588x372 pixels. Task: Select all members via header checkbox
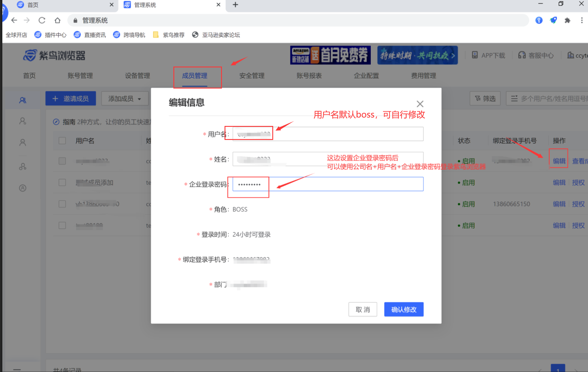[62, 140]
